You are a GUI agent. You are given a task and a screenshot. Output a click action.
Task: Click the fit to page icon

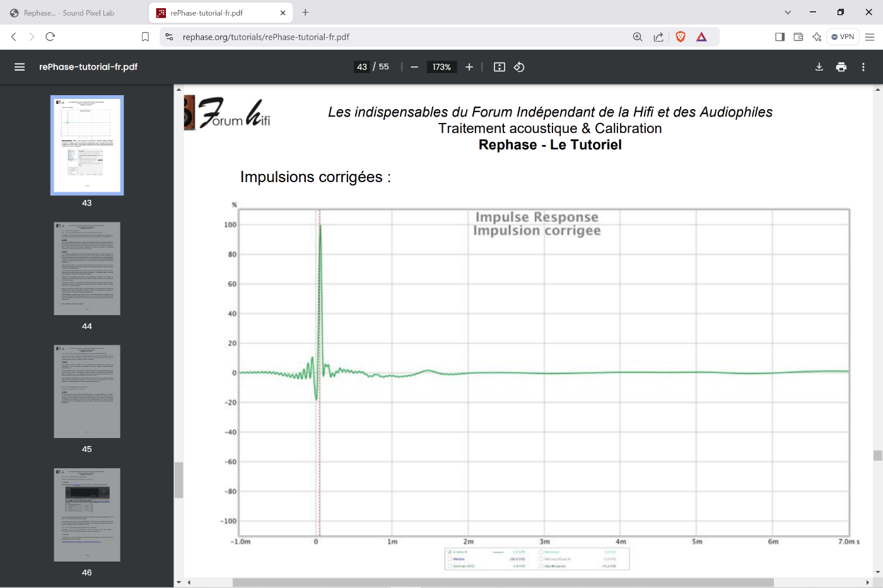pyautogui.click(x=500, y=67)
